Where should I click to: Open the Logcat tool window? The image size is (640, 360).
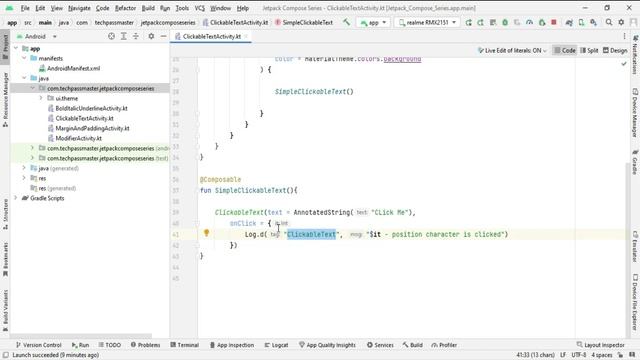click(276, 345)
